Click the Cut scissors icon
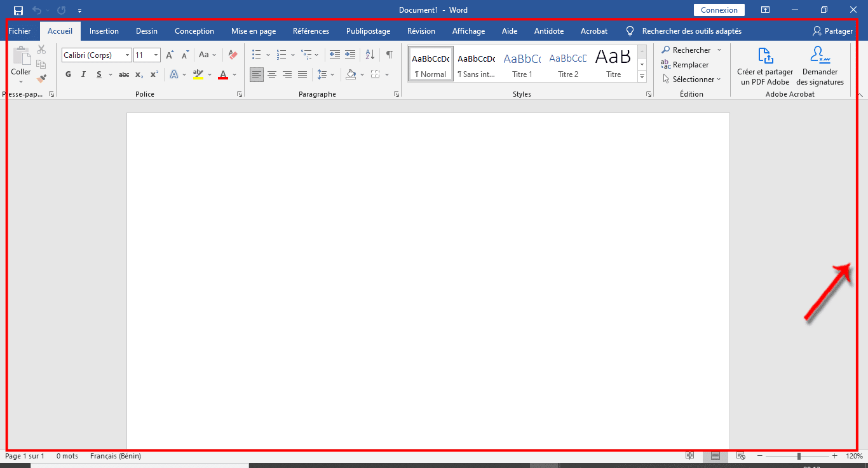 41,50
